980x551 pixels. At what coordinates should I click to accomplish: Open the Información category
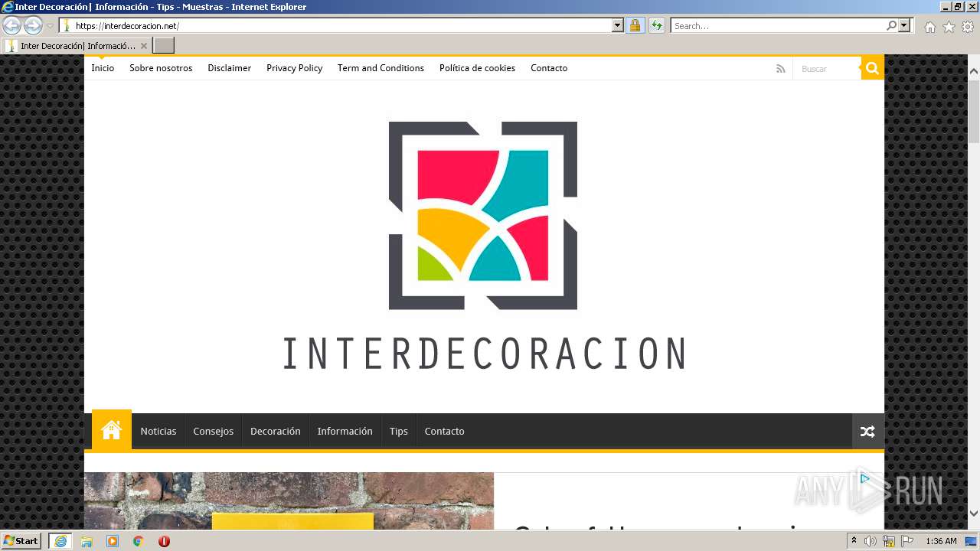[345, 432]
